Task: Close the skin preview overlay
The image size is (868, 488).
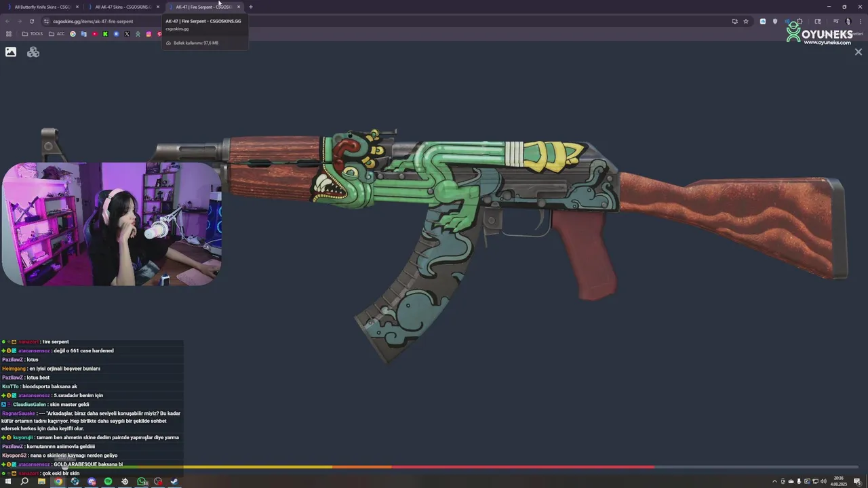Action: (858, 52)
